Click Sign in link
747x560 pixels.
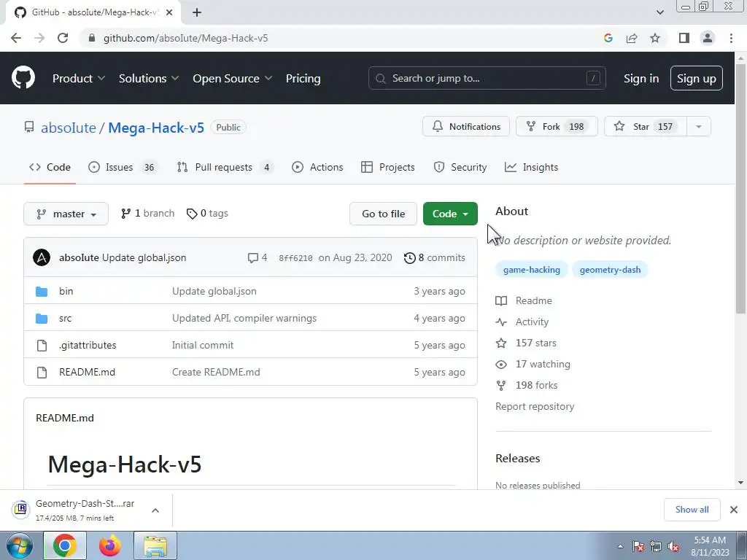(x=641, y=78)
